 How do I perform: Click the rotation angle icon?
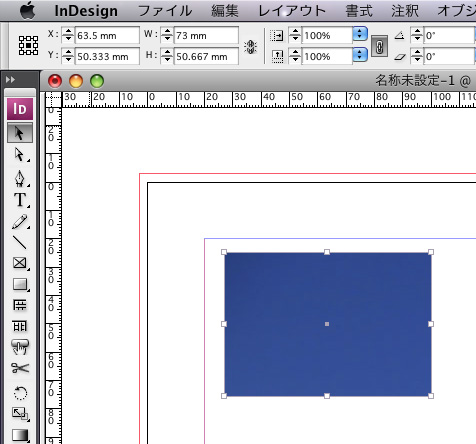tap(400, 35)
